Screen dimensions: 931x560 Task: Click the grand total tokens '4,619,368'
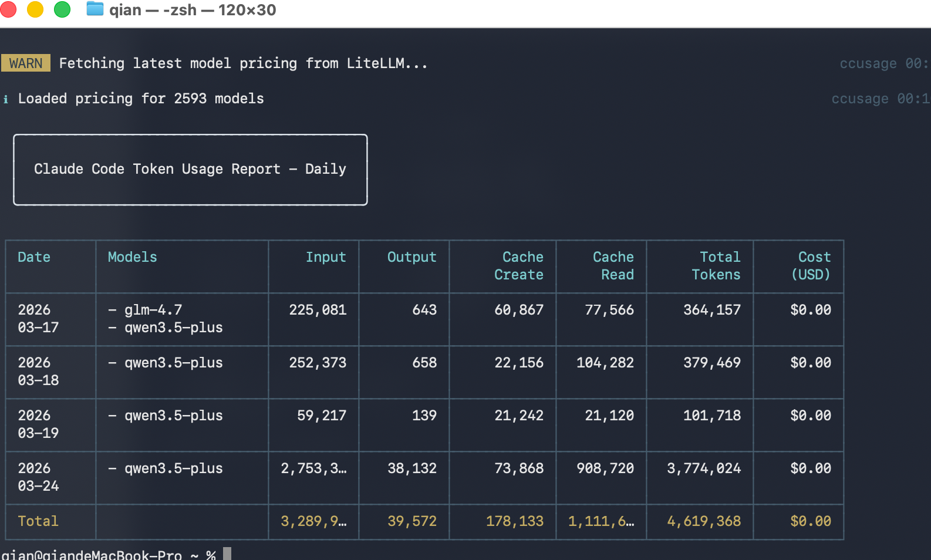[x=704, y=521]
